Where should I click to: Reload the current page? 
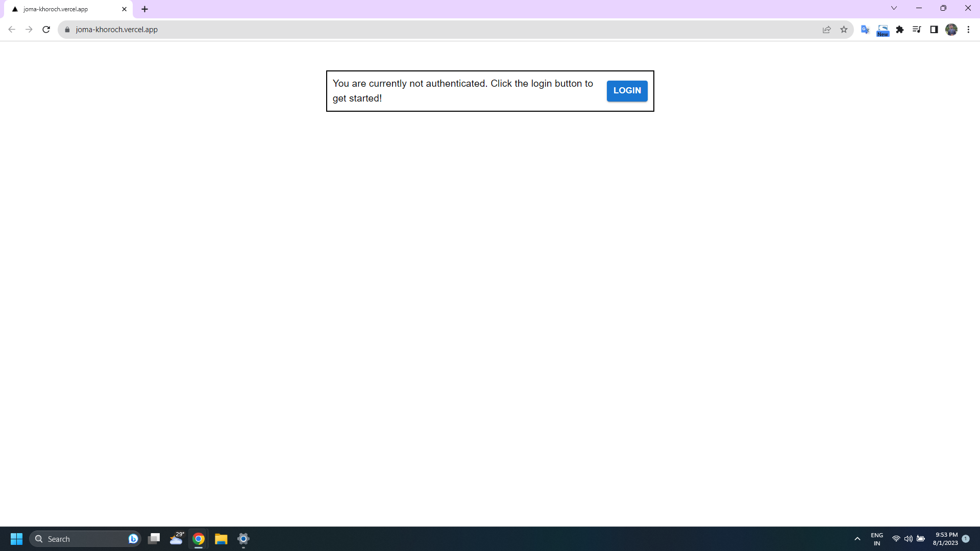click(46, 30)
